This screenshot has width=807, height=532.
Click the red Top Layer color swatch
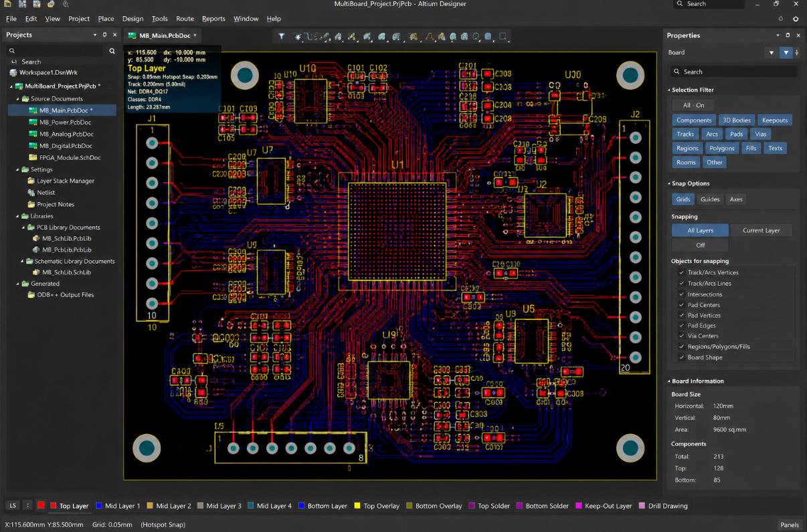click(x=53, y=506)
